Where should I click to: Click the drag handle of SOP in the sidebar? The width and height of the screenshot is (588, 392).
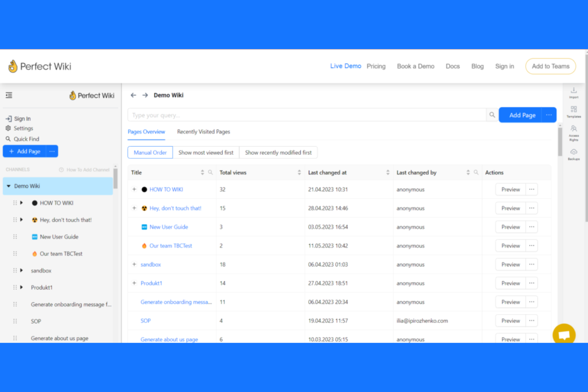pos(15,321)
